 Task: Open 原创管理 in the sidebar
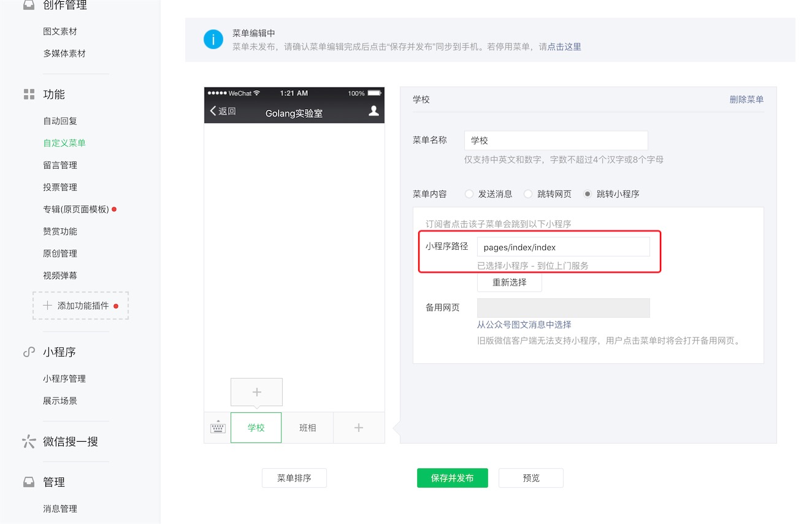(60, 253)
